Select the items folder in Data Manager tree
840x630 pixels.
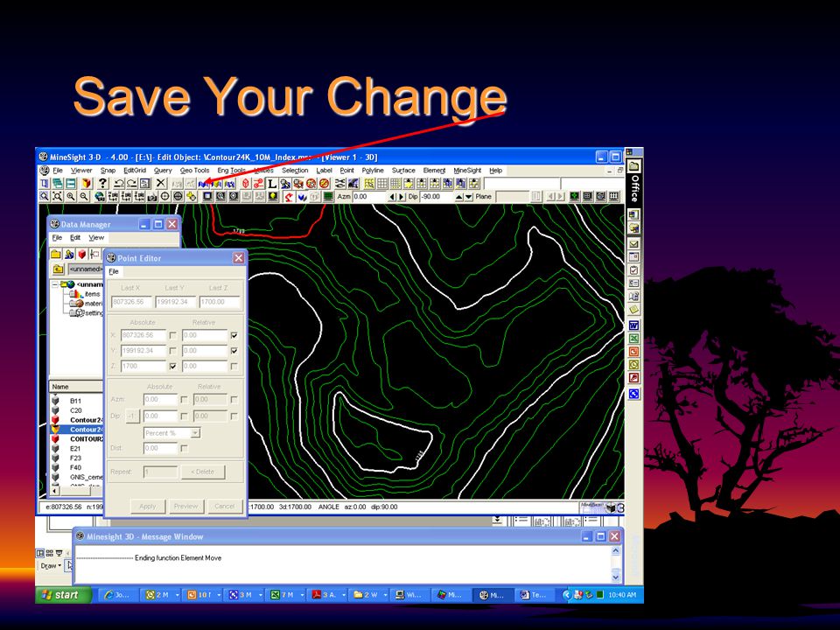pos(92,294)
